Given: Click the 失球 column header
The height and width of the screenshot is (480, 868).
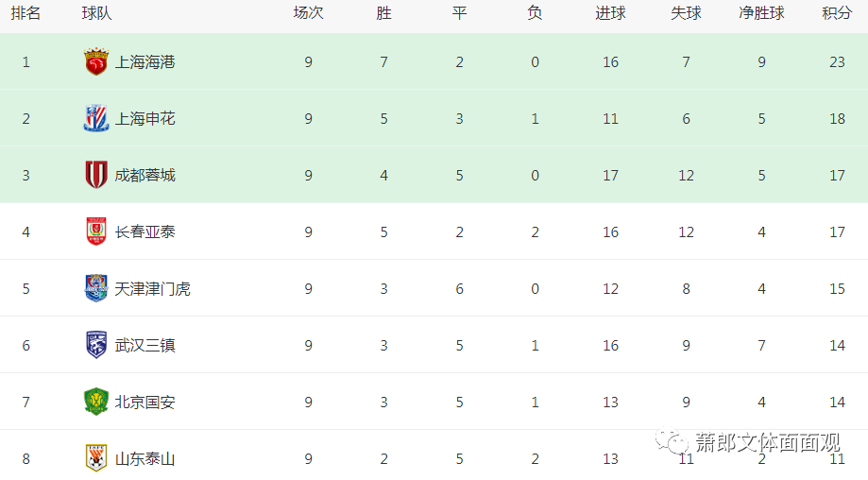Looking at the screenshot, I should click(x=686, y=12).
